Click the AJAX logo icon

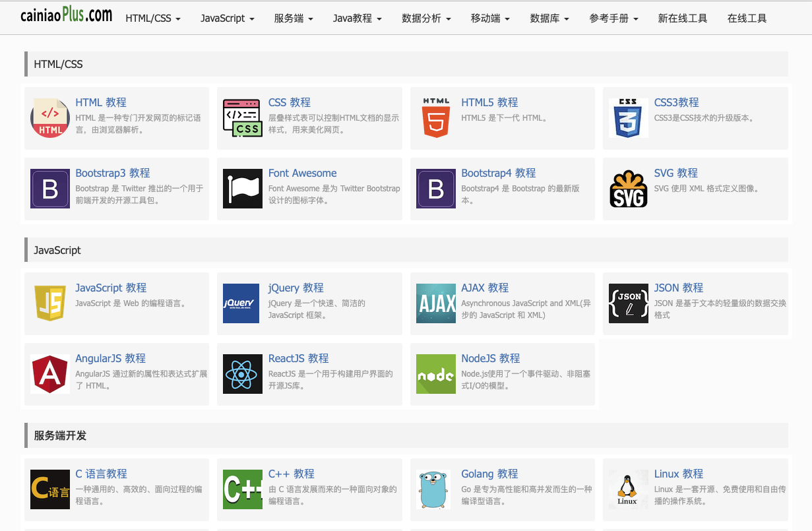tap(436, 303)
